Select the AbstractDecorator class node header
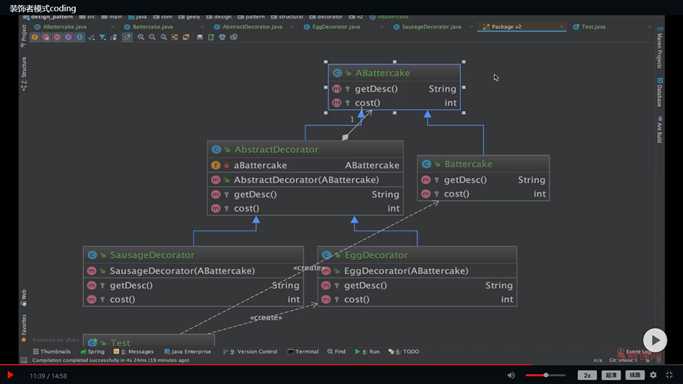683x384 pixels. pos(305,149)
